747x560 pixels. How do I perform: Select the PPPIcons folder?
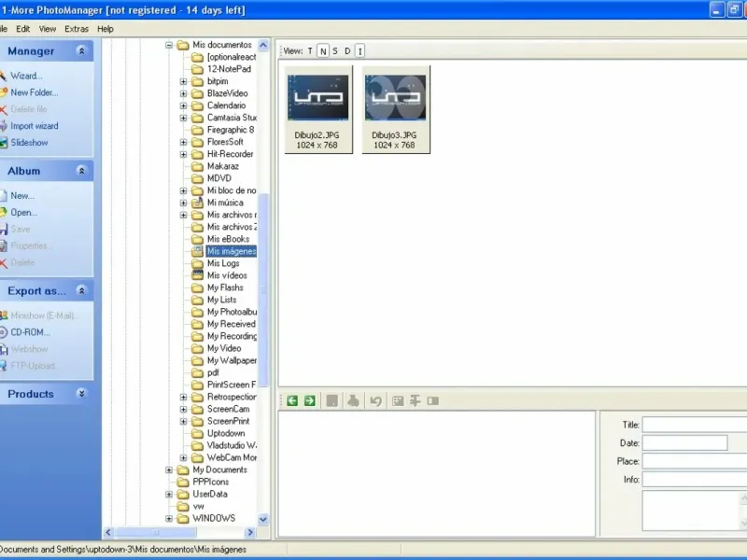(211, 482)
